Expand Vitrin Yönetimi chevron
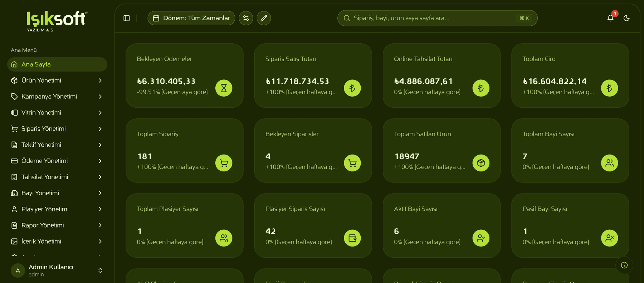 coord(100,113)
